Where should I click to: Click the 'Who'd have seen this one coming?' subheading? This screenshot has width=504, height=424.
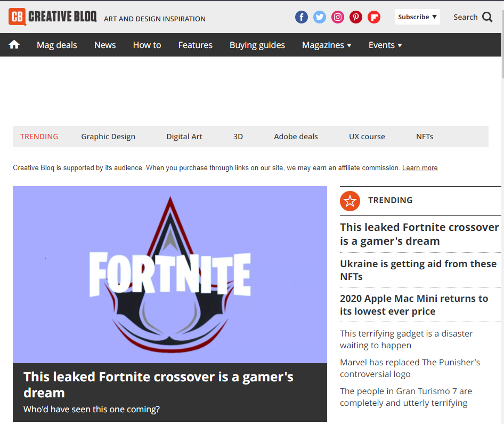[x=92, y=410]
